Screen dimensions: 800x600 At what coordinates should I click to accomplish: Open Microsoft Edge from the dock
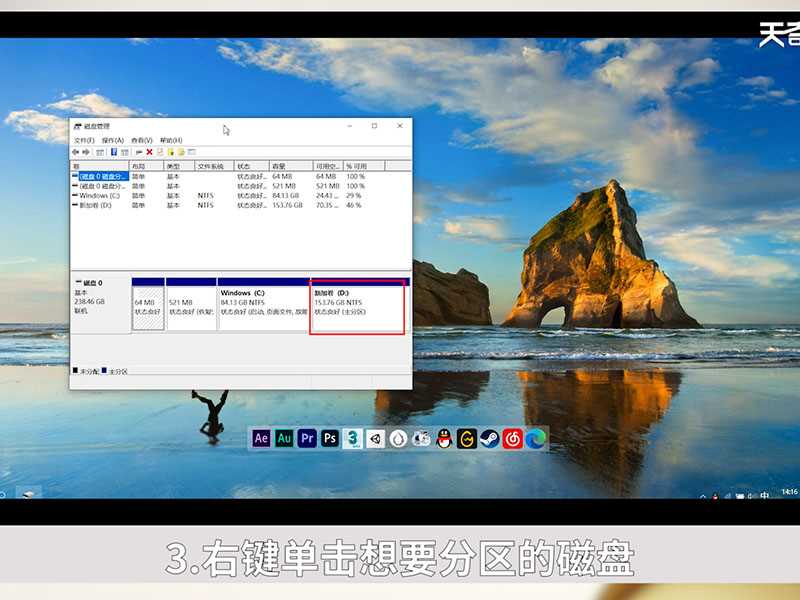pyautogui.click(x=535, y=438)
